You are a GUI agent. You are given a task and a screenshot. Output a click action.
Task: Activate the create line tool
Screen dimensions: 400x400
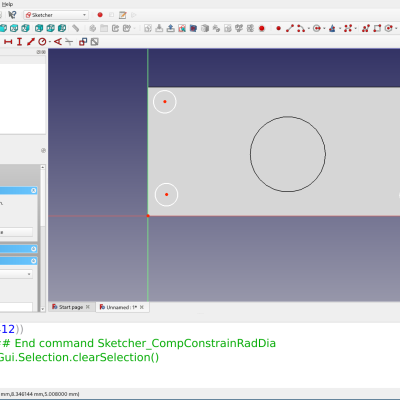pyautogui.click(x=289, y=28)
